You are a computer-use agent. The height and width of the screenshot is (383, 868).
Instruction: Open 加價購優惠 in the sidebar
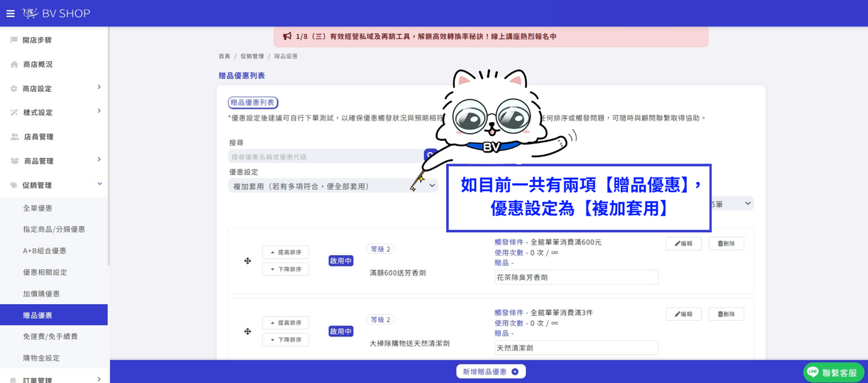41,294
